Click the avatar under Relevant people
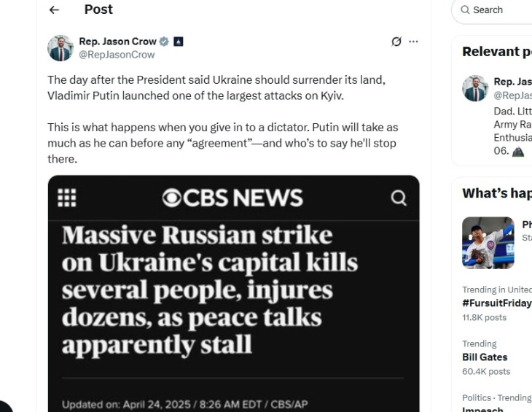 tap(475, 88)
